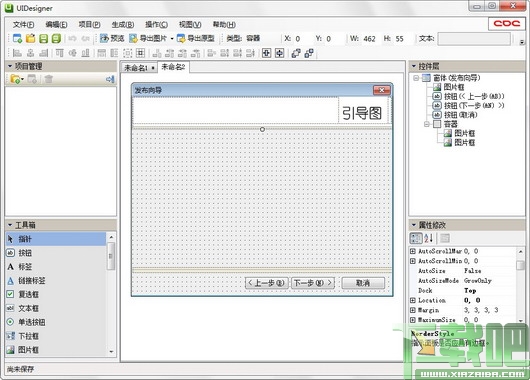The image size is (530, 380).
Task: Click the align tops icon
Action: click(59, 53)
